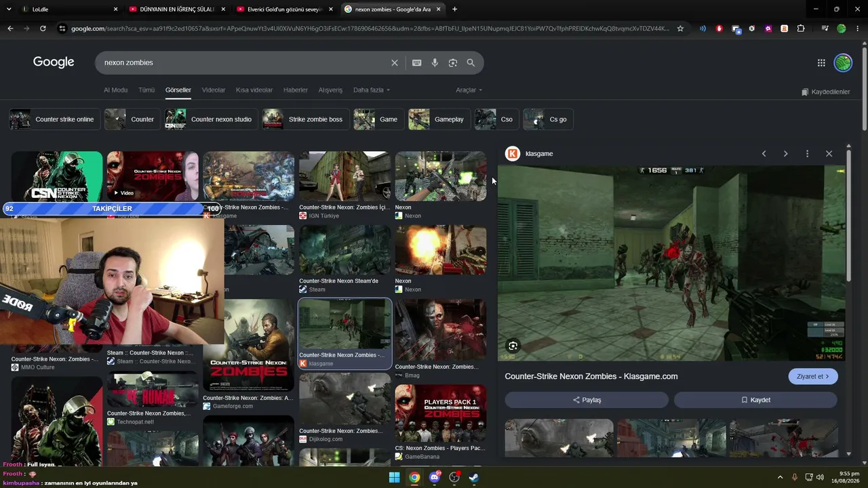Filter by the Counter strike online chip
868x488 pixels.
pyautogui.click(x=54, y=119)
